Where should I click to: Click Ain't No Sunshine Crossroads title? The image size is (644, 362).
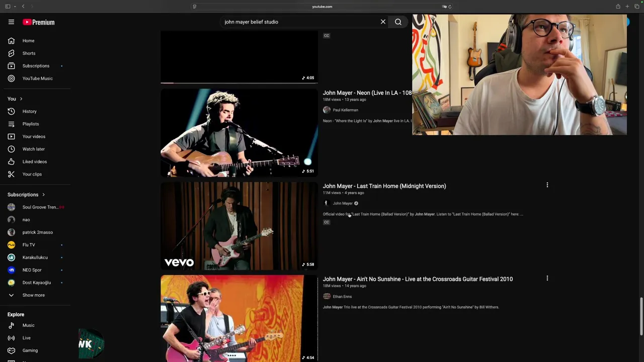418,279
